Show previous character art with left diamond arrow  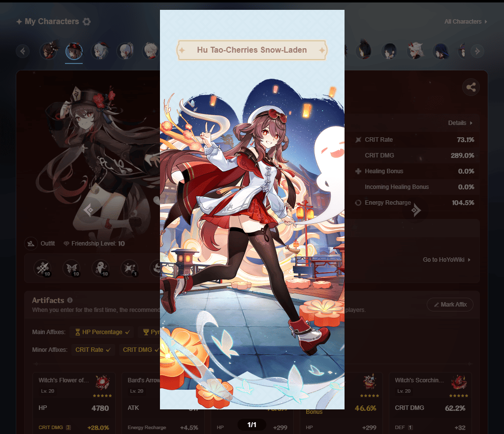89,211
